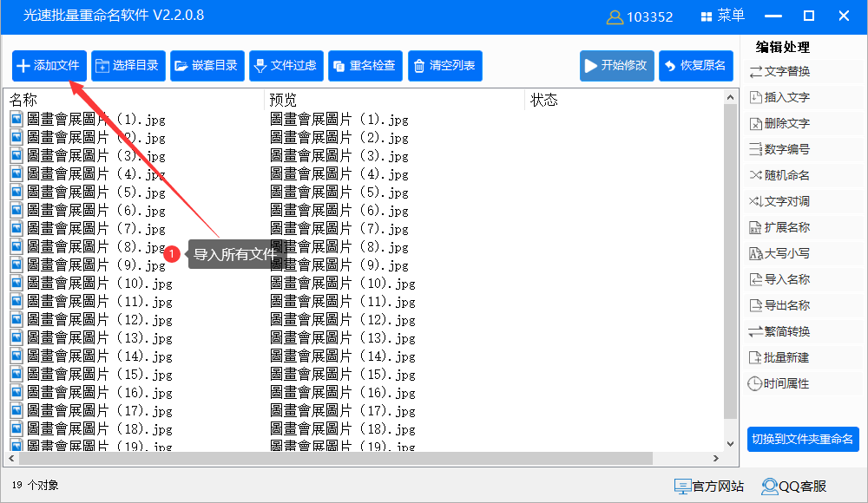Open the 时间属性 time attributes tool
Viewport: 868px width, 503px height.
(x=779, y=383)
